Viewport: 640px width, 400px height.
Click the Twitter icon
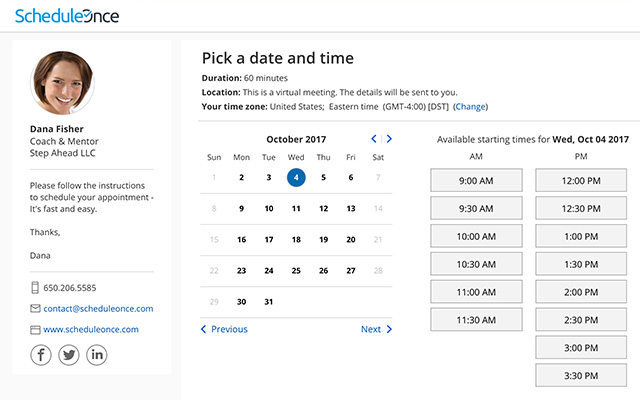69,354
